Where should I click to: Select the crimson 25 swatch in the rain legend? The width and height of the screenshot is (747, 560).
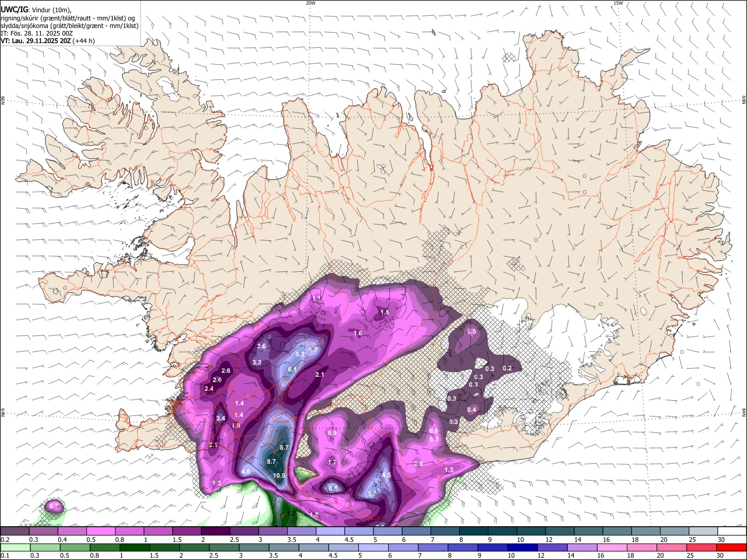click(x=701, y=547)
